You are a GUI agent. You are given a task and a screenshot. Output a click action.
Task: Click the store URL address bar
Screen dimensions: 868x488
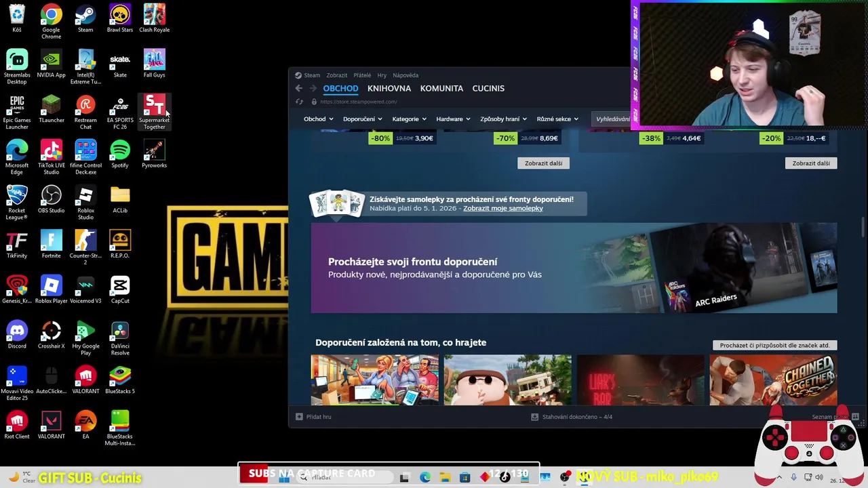tap(358, 102)
